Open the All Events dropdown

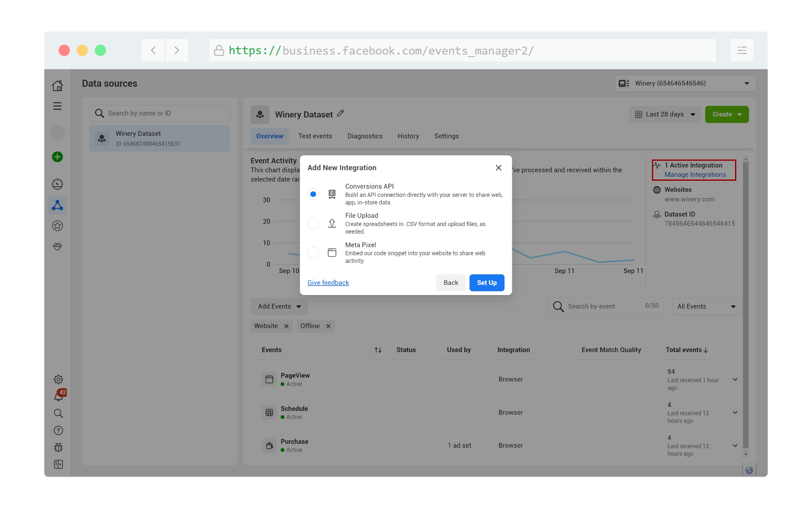tap(705, 306)
